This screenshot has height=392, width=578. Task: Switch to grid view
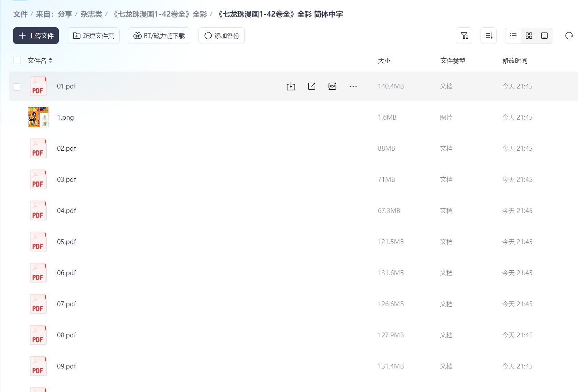pos(529,36)
